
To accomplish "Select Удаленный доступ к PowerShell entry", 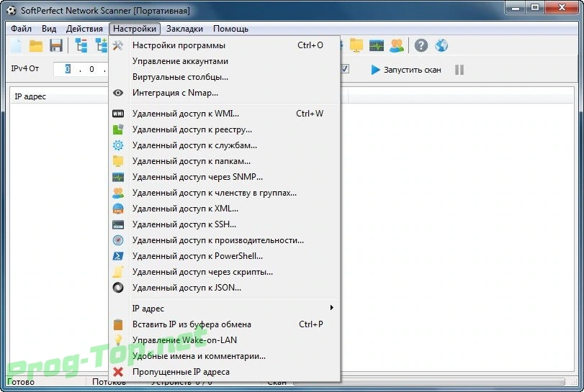I will tap(225, 256).
